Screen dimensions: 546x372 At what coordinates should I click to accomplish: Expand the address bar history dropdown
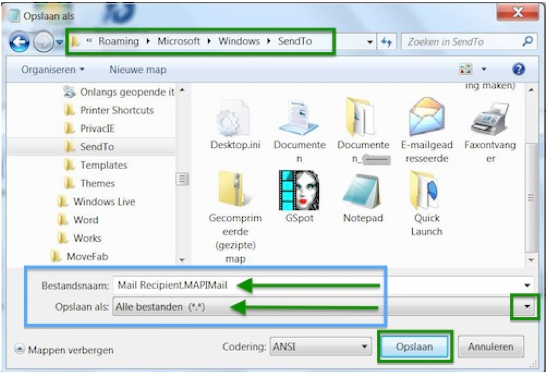pos(369,42)
